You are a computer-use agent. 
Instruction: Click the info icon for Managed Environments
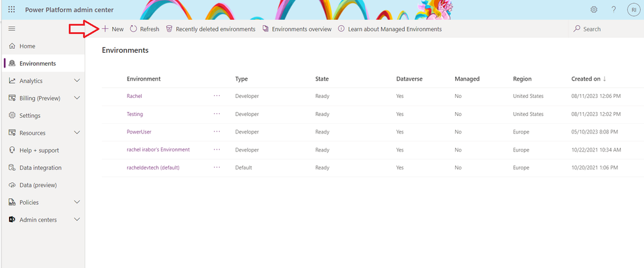click(341, 29)
